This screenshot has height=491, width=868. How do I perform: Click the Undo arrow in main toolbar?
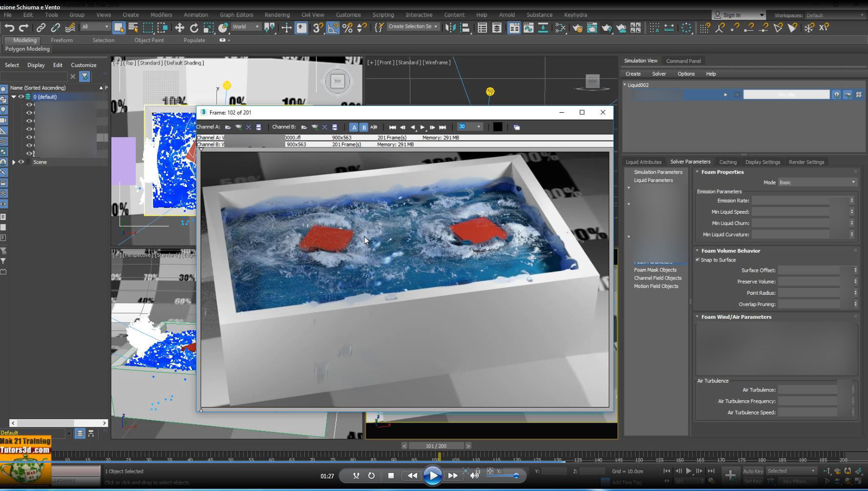click(x=9, y=28)
